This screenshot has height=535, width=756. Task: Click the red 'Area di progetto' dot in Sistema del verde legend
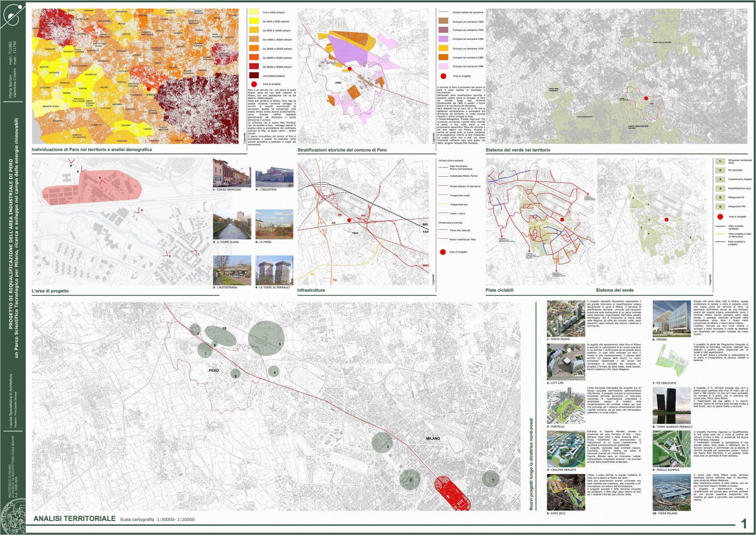720,217
